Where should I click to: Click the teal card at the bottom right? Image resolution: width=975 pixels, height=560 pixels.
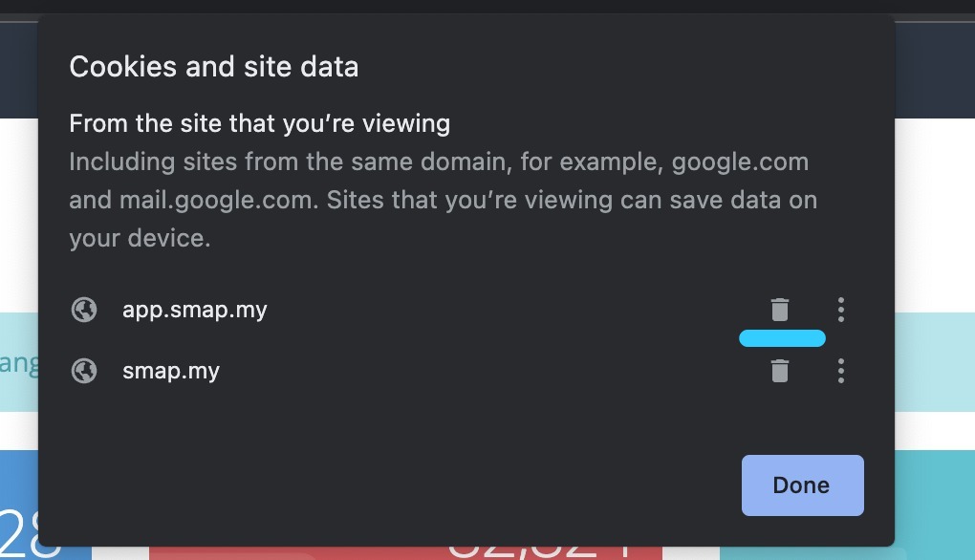pos(935,505)
